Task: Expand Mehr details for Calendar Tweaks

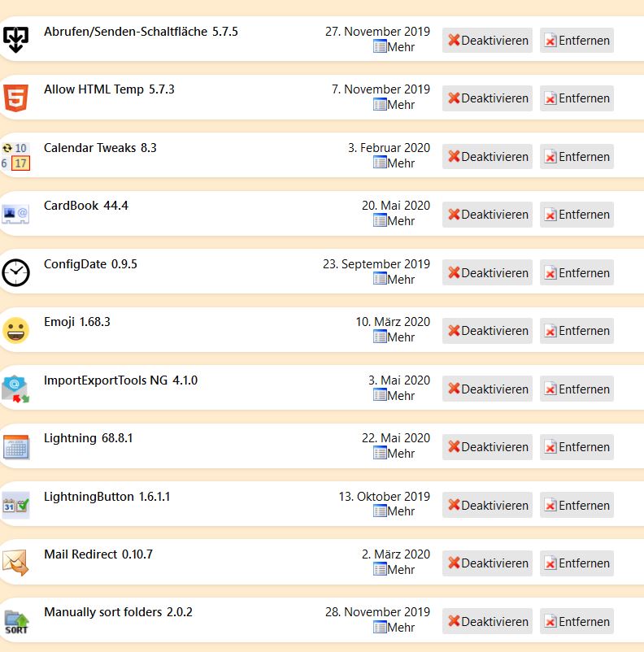Action: (x=394, y=163)
